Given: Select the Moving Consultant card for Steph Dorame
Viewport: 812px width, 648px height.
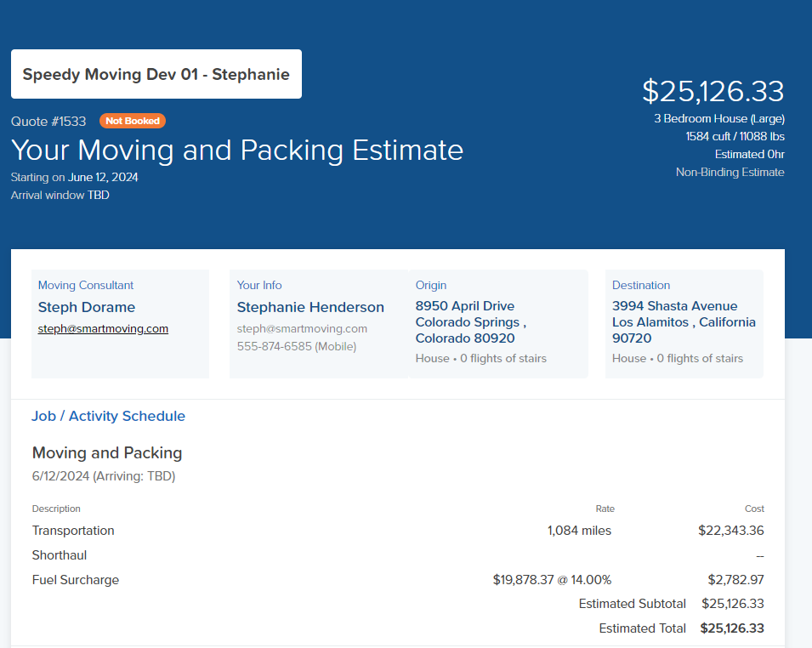Looking at the screenshot, I should tap(119, 323).
